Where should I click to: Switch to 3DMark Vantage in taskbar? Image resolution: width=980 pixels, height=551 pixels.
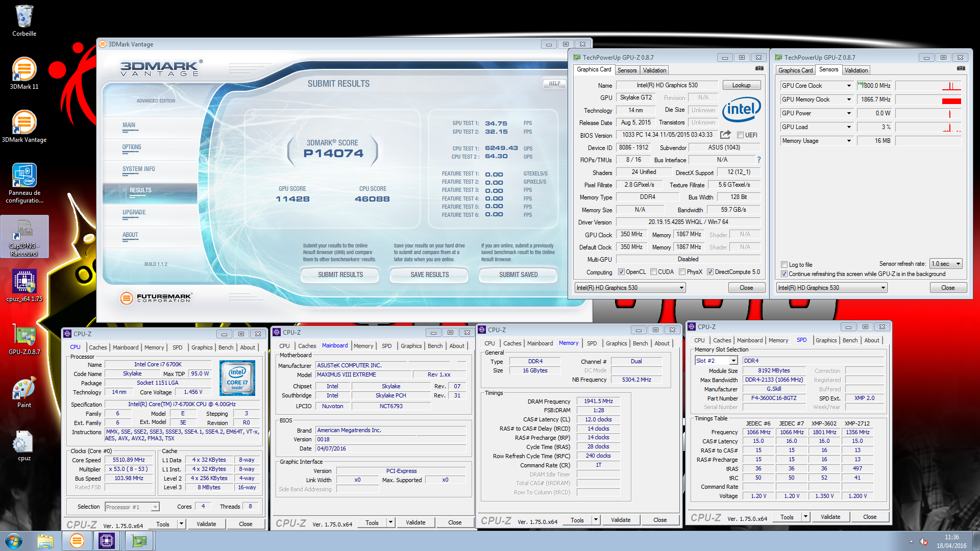coord(77,541)
